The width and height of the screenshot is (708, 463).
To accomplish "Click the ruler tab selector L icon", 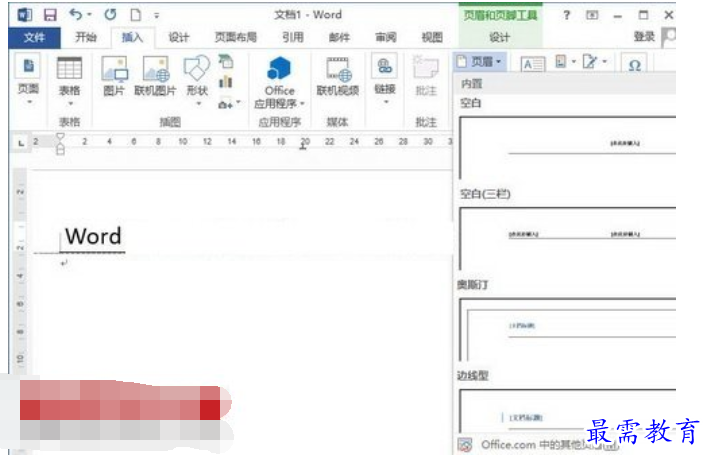I will [x=21, y=143].
